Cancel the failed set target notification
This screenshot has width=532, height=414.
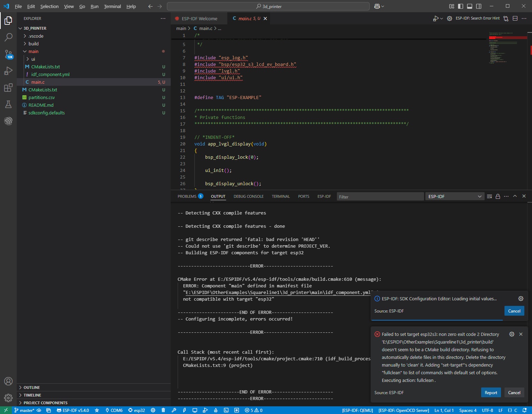pyautogui.click(x=514, y=392)
